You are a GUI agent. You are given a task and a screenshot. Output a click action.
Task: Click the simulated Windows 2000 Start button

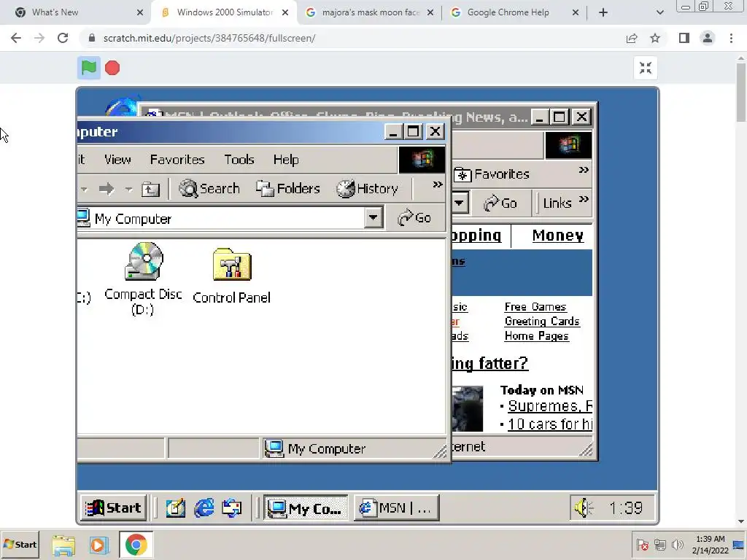point(113,507)
